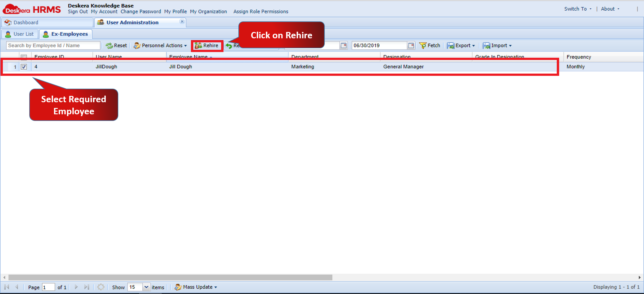This screenshot has height=294, width=644.
Task: Click the Reset refresh icon
Action: click(109, 46)
